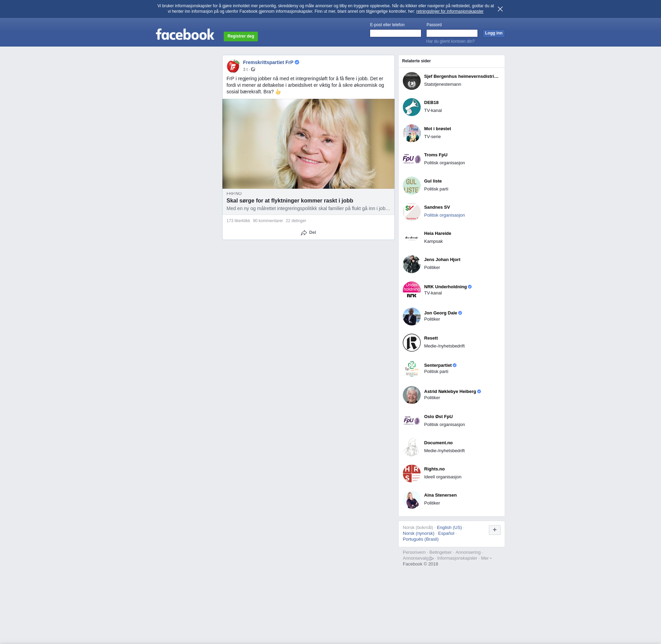Open the headline Skal sørge for at flyktninger
The image size is (661, 644).
290,200
